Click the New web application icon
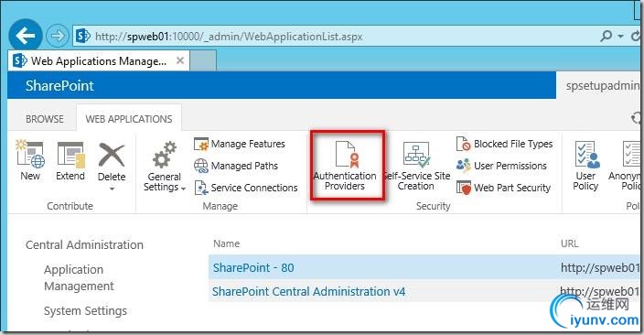 coord(30,160)
